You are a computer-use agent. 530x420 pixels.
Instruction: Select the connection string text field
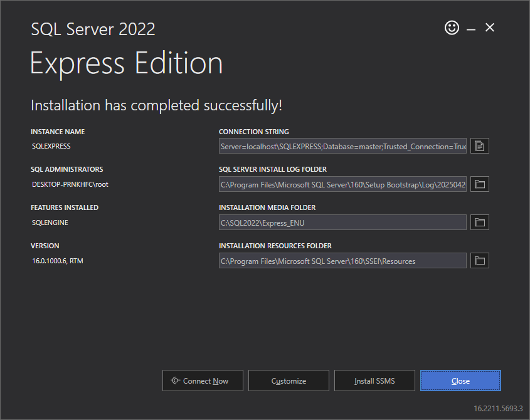coord(342,145)
